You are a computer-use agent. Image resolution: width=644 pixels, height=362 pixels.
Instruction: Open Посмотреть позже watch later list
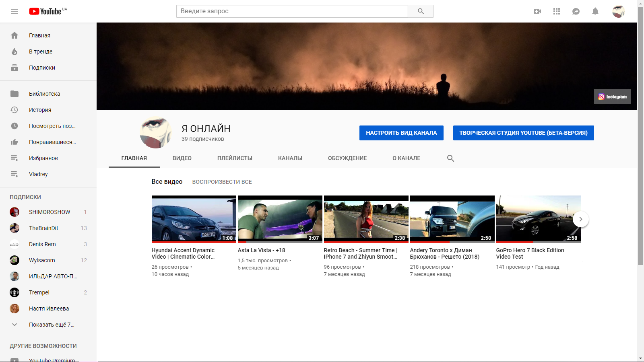[48, 126]
